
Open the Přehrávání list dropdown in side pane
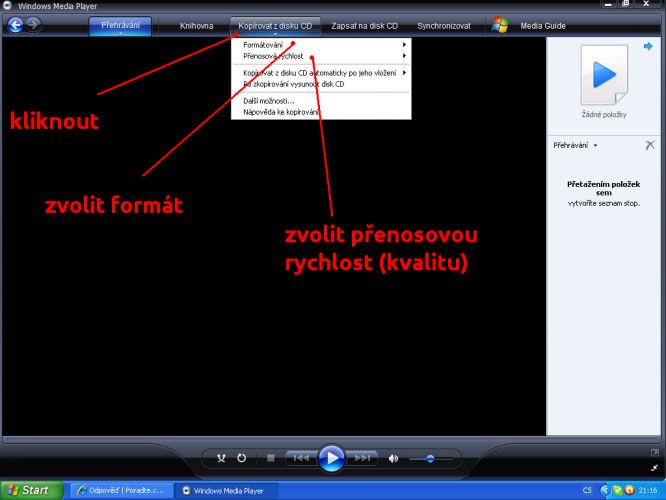pyautogui.click(x=575, y=145)
